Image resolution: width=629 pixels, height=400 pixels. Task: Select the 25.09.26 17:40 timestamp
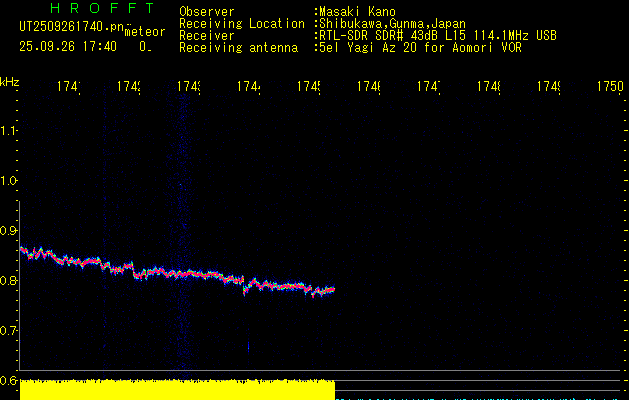[x=68, y=46]
